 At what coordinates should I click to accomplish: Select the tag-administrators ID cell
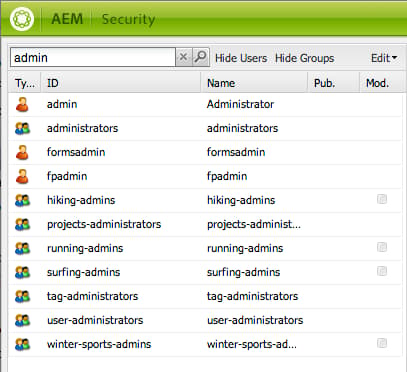pos(92,296)
